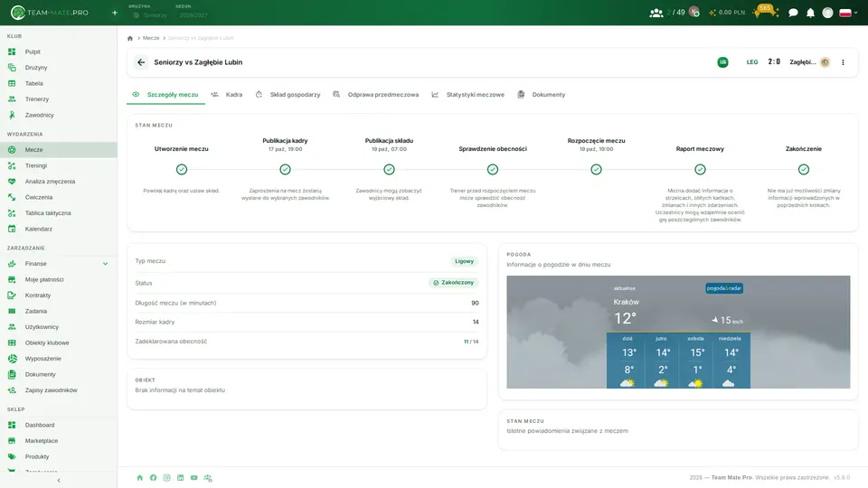Click Raport meczowy step checkmark
Image resolution: width=868 pixels, height=488 pixels.
700,169
